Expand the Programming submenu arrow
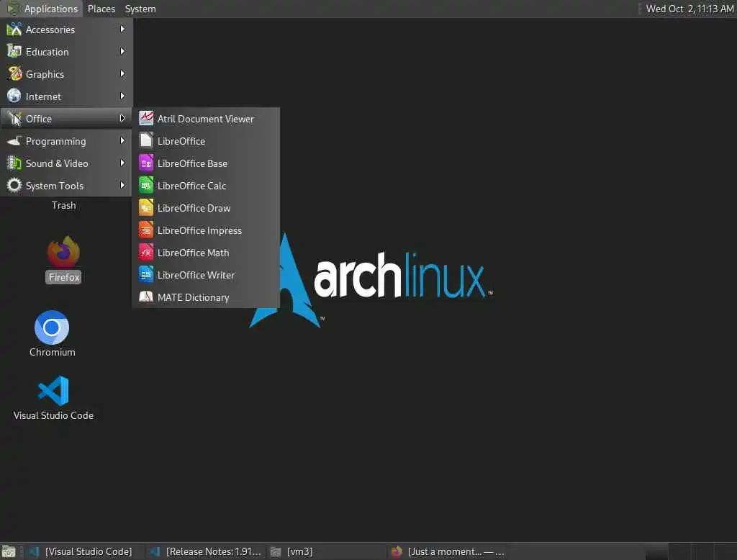 (x=122, y=140)
